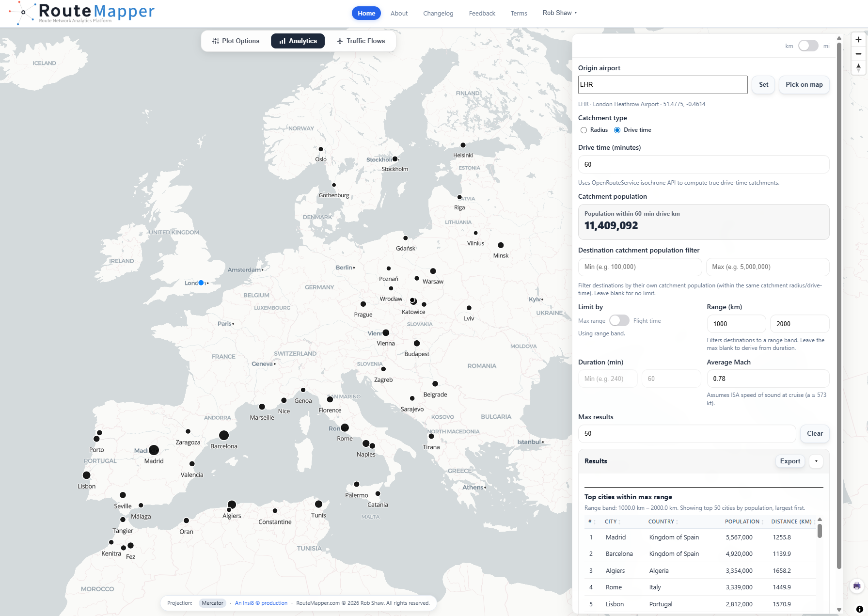This screenshot has width=868, height=616.
Task: Click the Prague city dot on the map
Action: click(363, 304)
